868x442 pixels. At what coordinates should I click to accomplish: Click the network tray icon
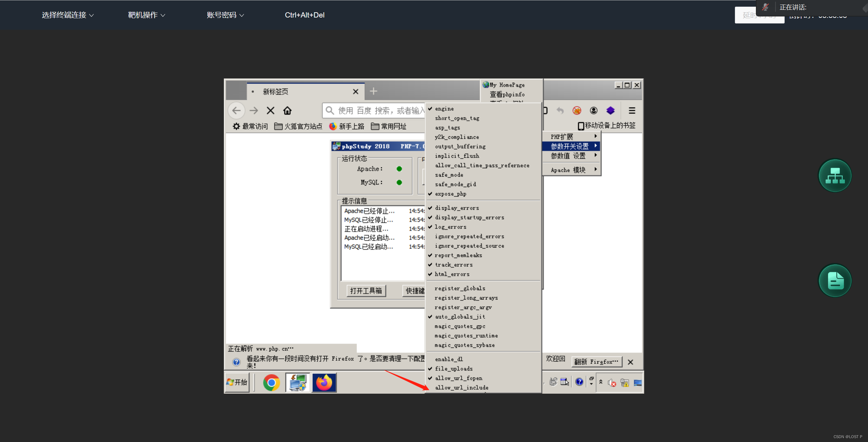click(x=625, y=383)
